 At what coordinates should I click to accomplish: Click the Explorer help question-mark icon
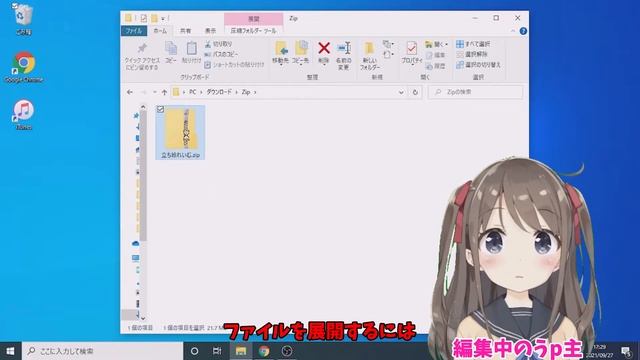pos(523,31)
